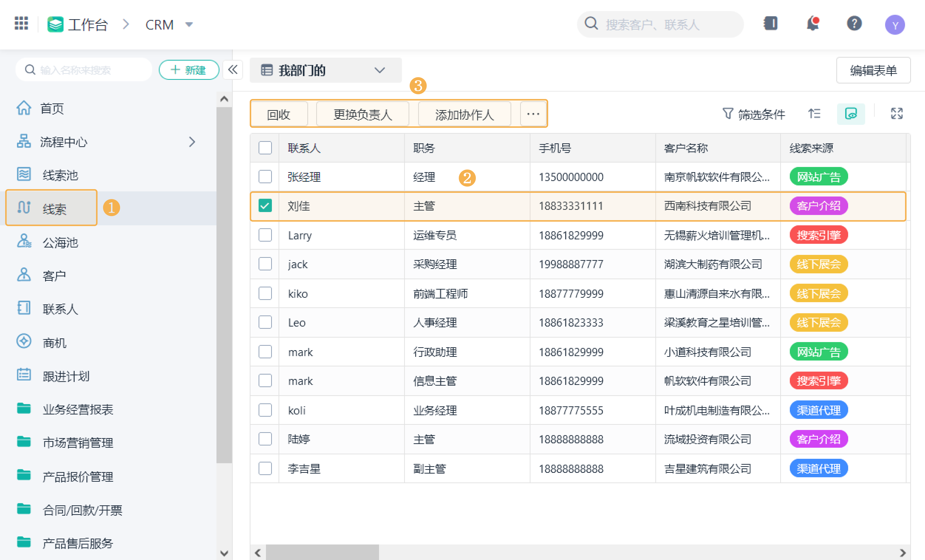Click the horizontal scrollbar thumb of table
This screenshot has height=560, width=925.
322,552
